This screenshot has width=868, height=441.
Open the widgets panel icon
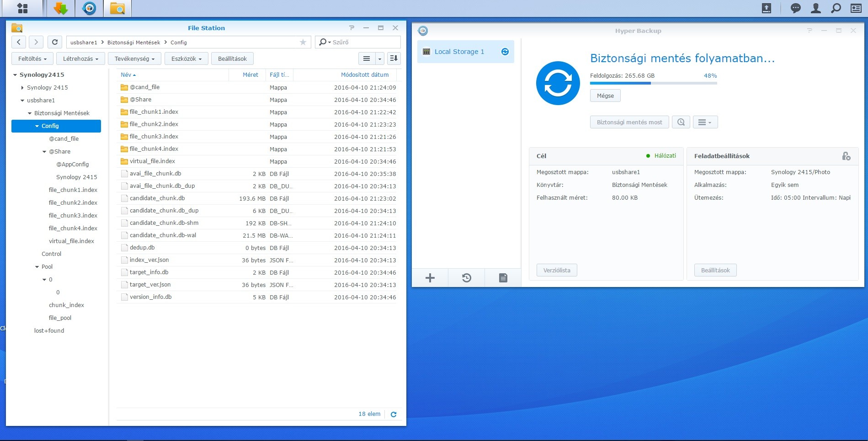pos(856,8)
